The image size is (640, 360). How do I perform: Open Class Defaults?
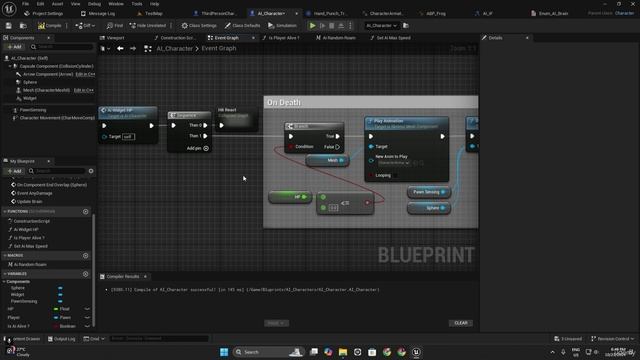point(242,26)
